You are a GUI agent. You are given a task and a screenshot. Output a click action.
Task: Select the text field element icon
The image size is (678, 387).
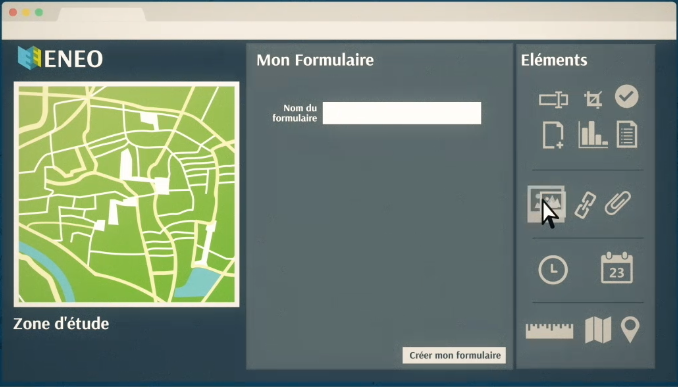click(553, 99)
